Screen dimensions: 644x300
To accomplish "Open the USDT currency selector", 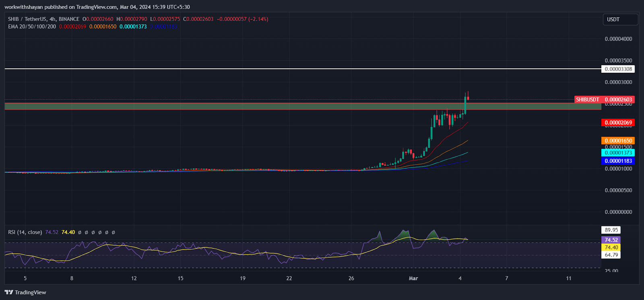I will 620,19.
